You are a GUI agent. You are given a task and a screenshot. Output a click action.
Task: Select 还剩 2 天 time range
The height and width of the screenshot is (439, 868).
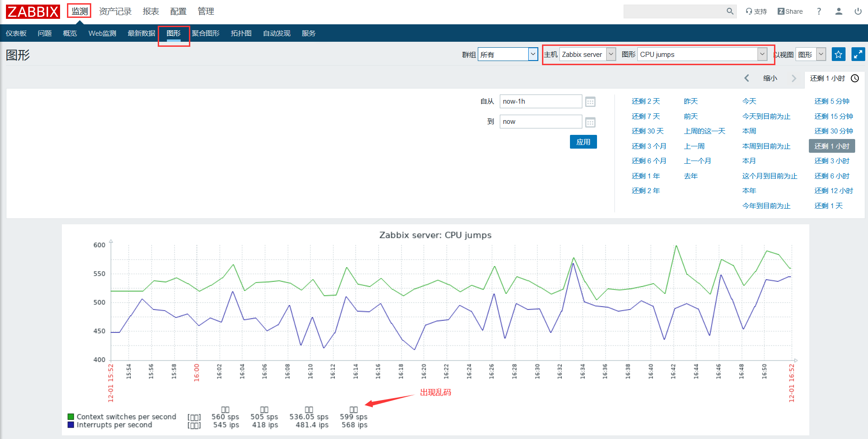646,101
